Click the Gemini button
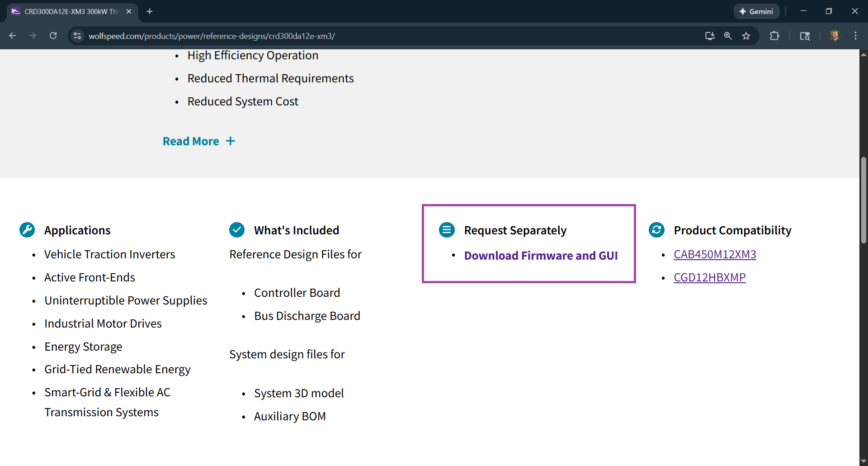 pos(756,11)
